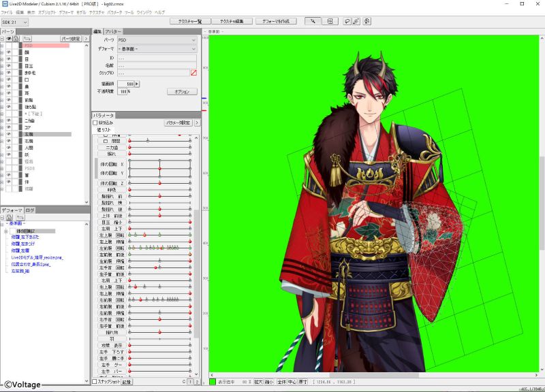Screen dimensions: 545x392
Task: Open the デフォーマ menu
Action: (66, 12)
